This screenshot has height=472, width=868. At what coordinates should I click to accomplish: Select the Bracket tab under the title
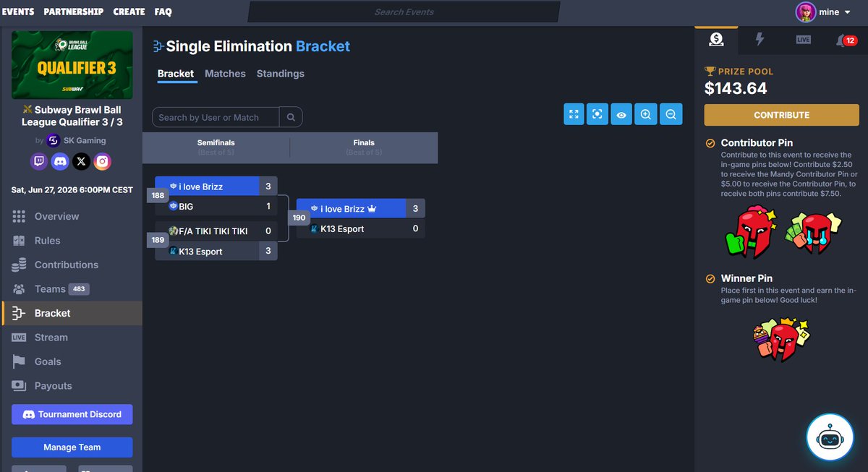176,74
